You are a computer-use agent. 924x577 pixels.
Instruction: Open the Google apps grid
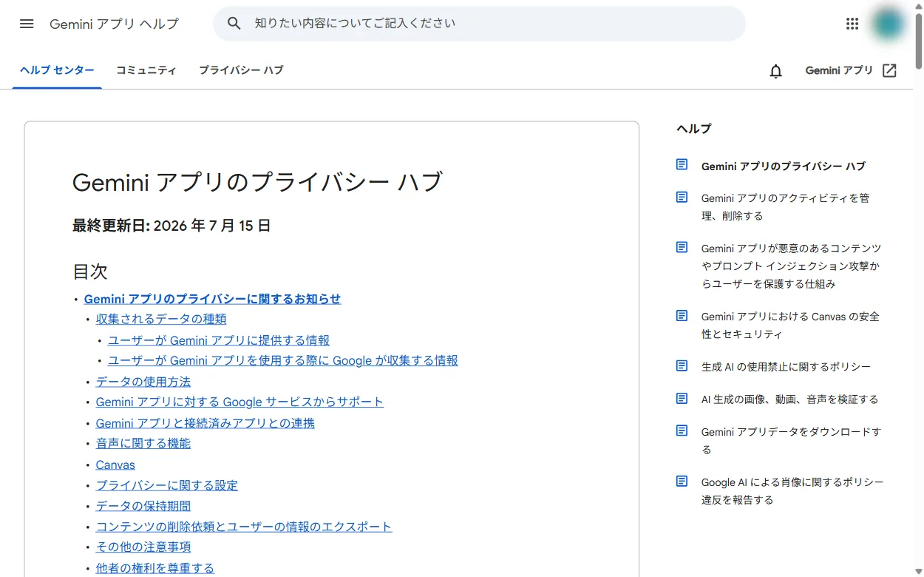coord(852,24)
